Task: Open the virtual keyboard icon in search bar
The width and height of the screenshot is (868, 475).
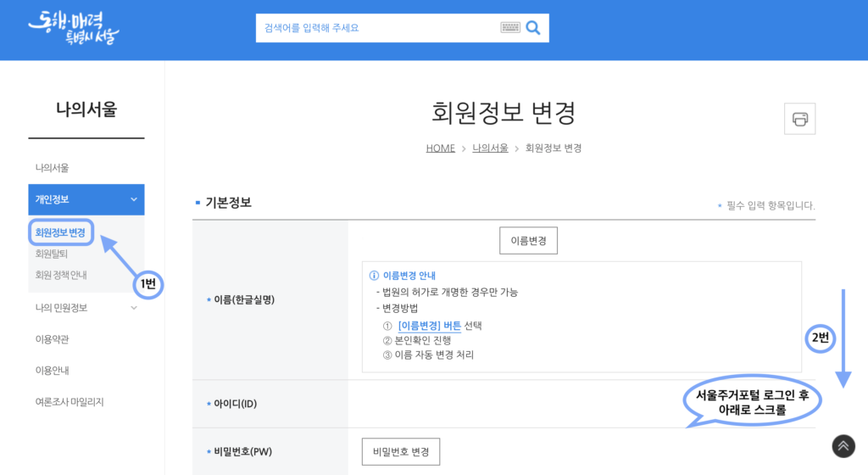Action: point(509,27)
